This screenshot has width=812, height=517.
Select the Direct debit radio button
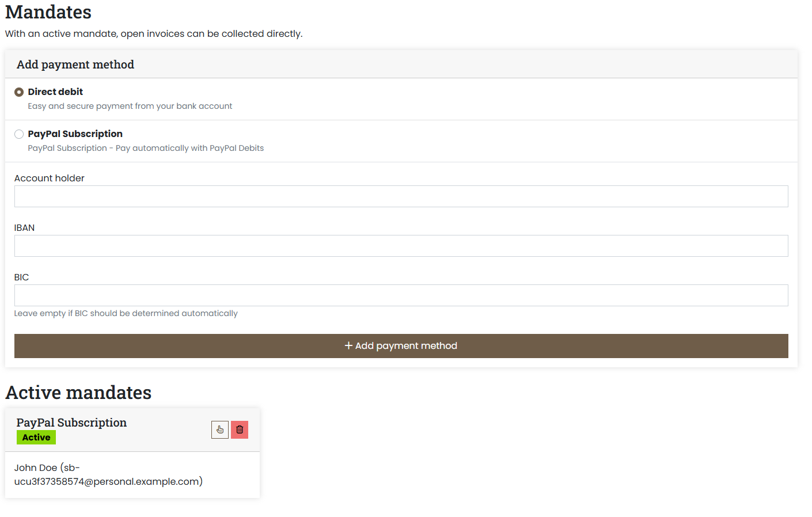[x=19, y=92]
